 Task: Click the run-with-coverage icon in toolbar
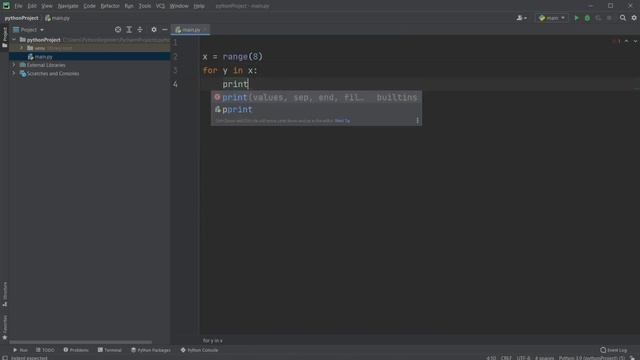(598, 18)
